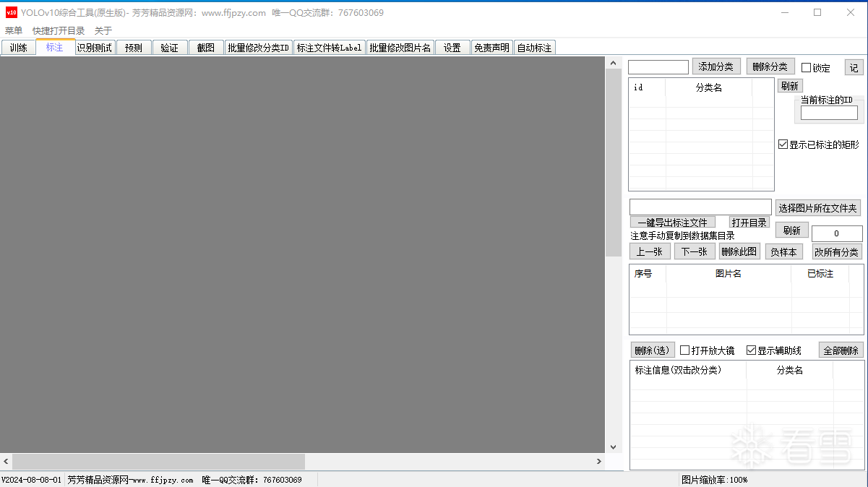Screen dimensions: 868x487
Task: Click 刷新 next to the counter field
Action: pos(792,230)
